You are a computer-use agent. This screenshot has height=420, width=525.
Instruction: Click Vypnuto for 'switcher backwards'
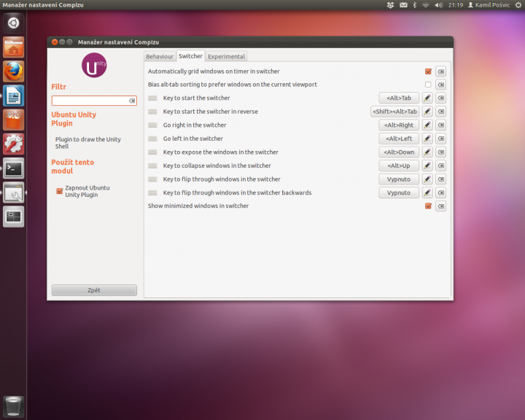tap(399, 192)
